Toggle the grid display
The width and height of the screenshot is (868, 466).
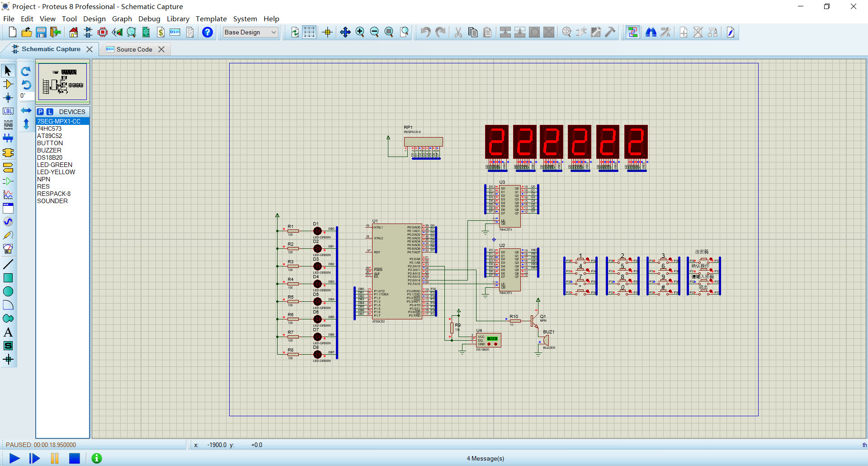(309, 32)
